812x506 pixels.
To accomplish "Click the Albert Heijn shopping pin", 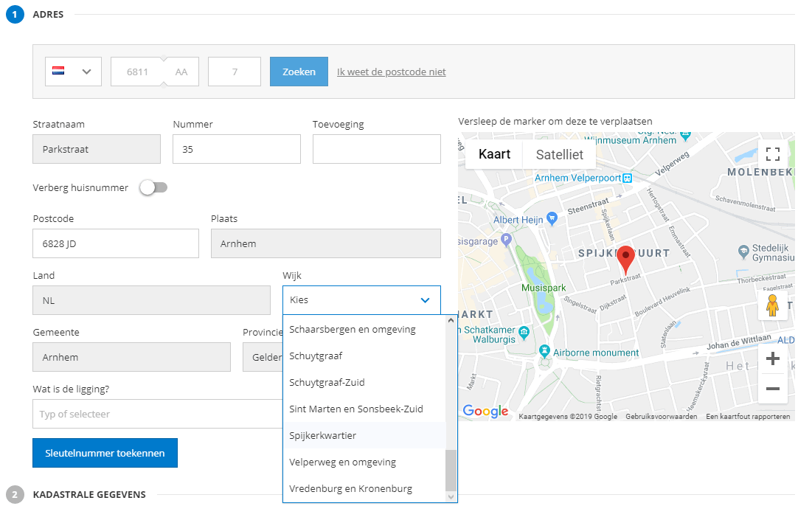I will (552, 218).
